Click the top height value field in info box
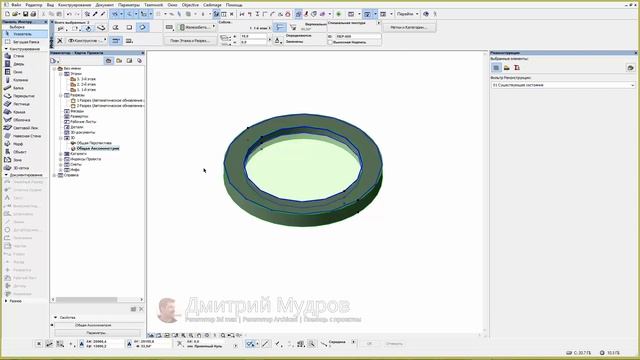 253,36
